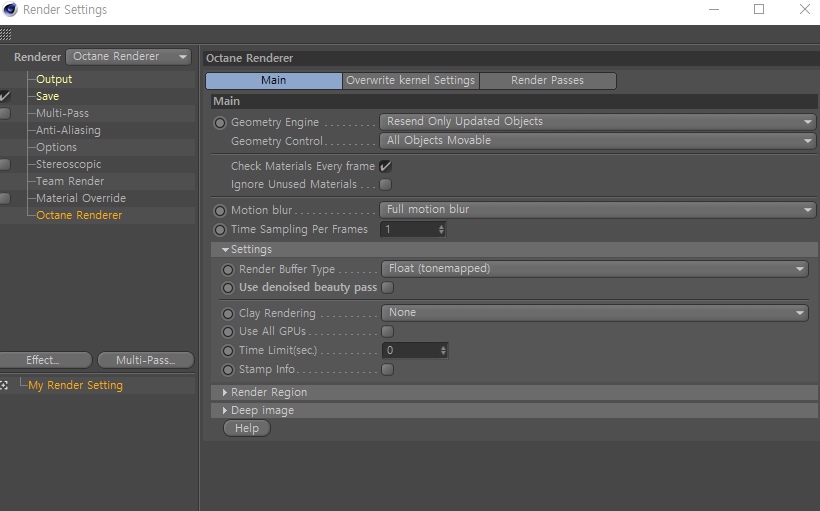Switch to the Render Passes tab

548,81
